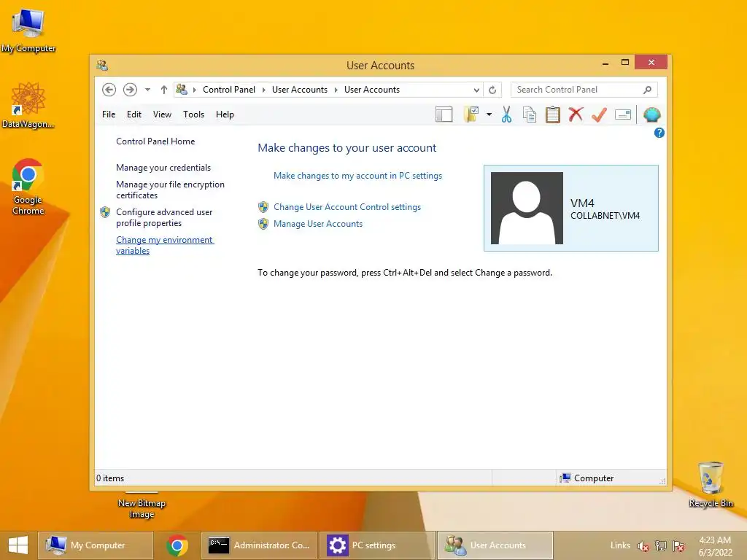Open the Edit menu
The height and width of the screenshot is (560, 747).
point(134,114)
